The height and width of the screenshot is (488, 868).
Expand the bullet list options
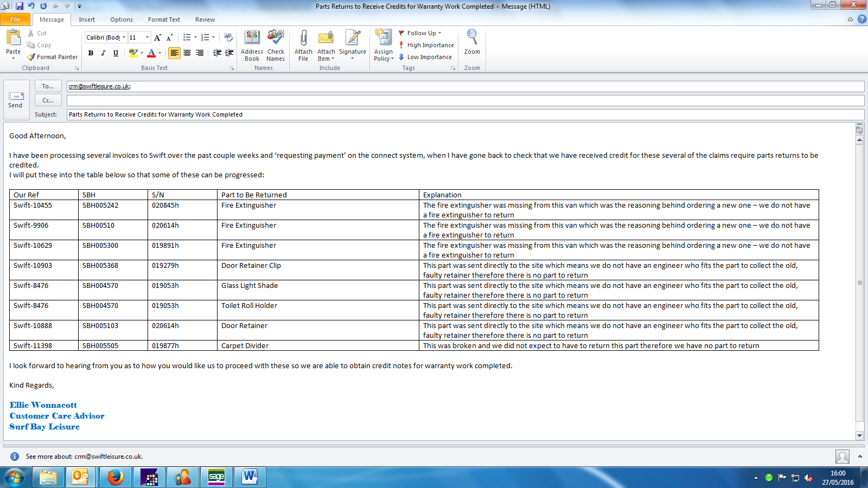coord(195,37)
